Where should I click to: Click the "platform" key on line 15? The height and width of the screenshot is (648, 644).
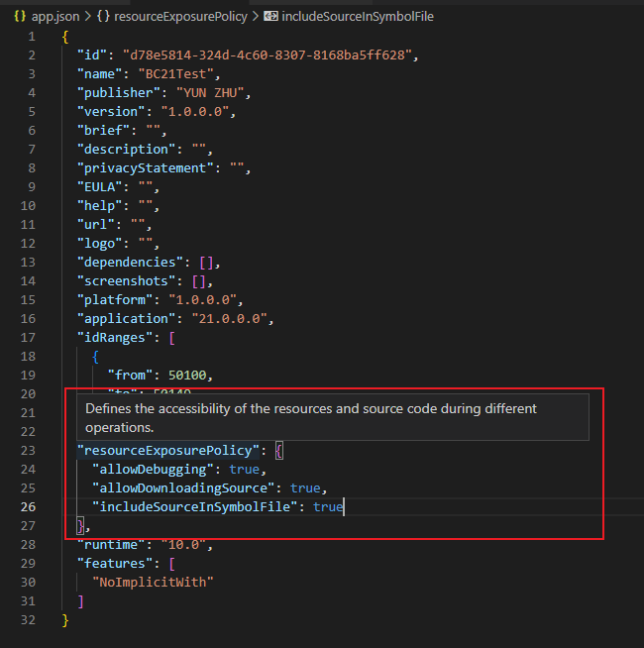click(115, 299)
